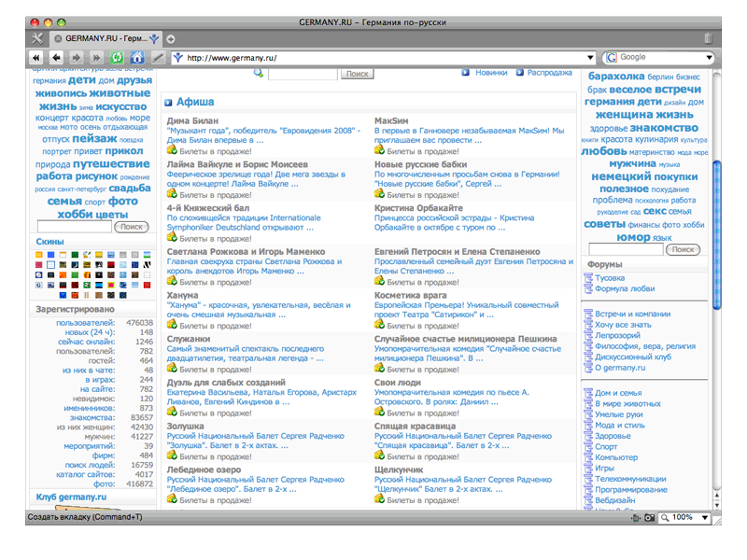The image size is (747, 560).
Task: Click the right sidebar tag search field
Action: (626, 249)
